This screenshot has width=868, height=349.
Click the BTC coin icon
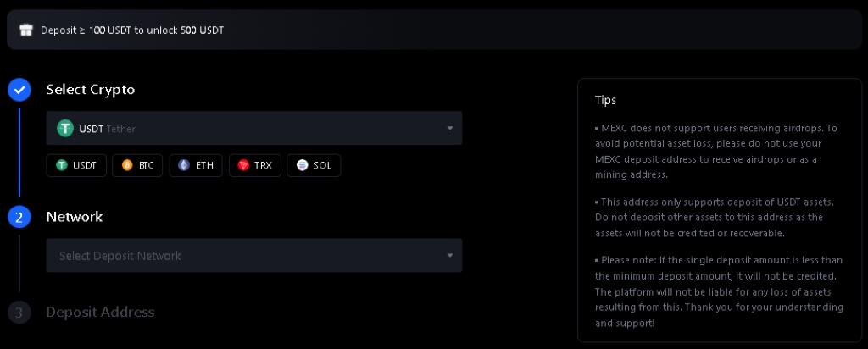128,166
